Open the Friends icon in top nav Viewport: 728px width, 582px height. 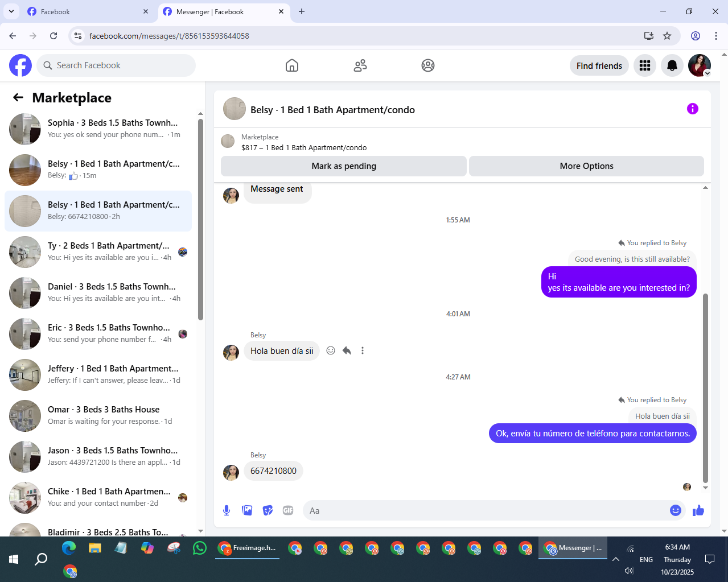360,65
